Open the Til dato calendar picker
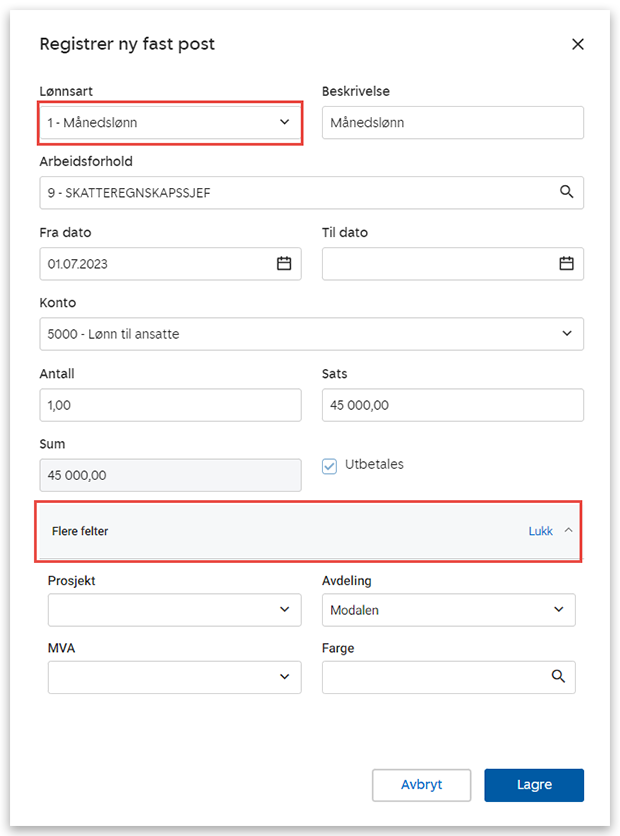The height and width of the screenshot is (836, 620). [566, 263]
